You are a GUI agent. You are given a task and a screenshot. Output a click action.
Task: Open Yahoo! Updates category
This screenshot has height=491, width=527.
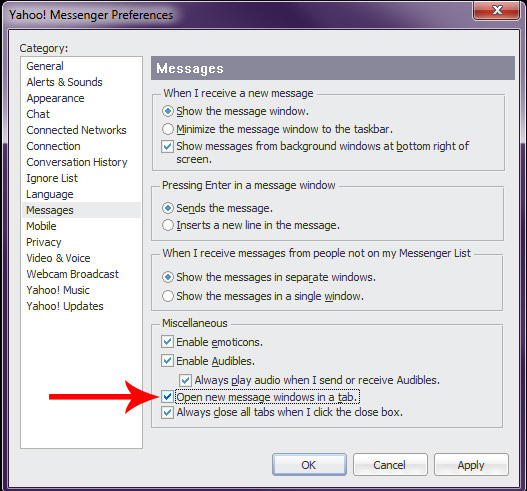pos(65,306)
